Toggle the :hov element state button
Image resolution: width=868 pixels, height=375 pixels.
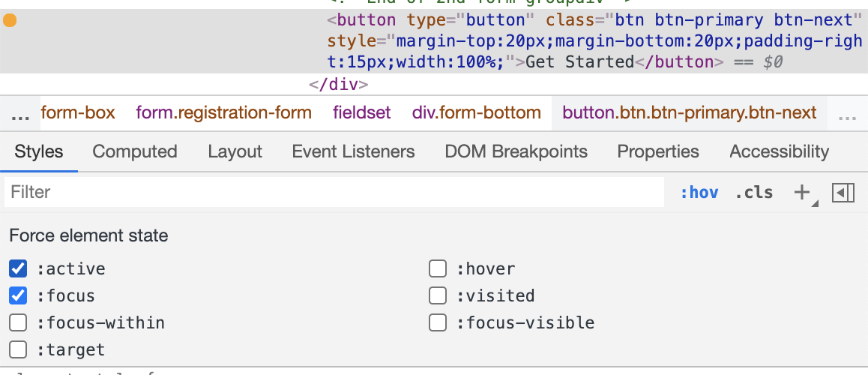pyautogui.click(x=699, y=193)
